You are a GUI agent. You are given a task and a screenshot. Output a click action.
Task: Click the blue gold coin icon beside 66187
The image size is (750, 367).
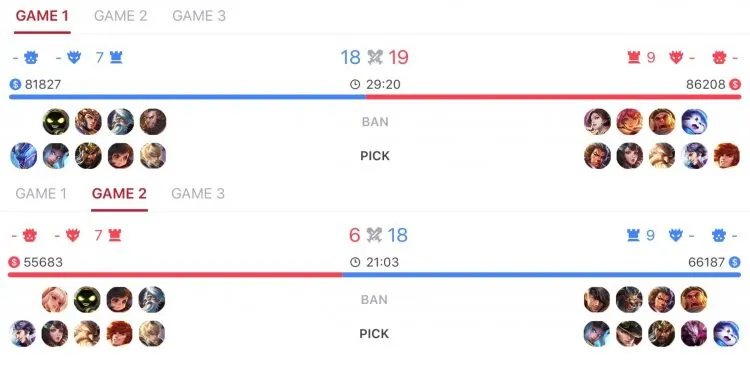[x=734, y=262]
